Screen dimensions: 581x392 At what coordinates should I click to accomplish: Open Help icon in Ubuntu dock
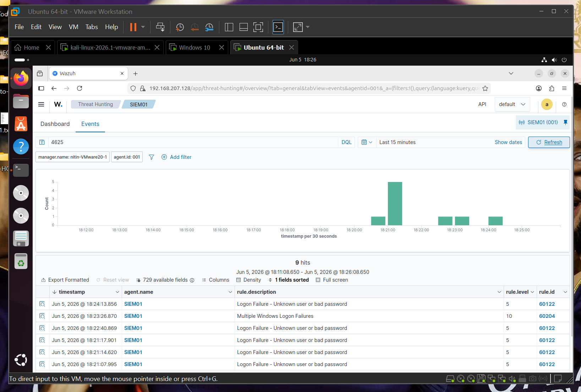click(21, 147)
